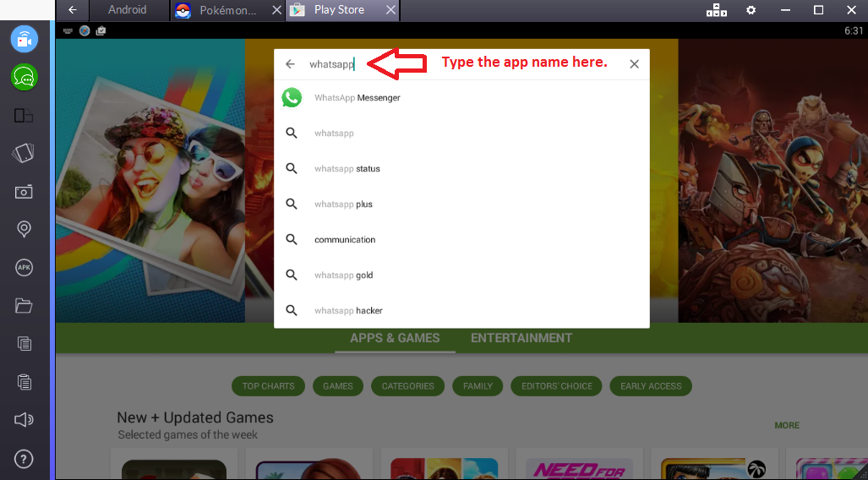This screenshot has height=480, width=868.
Task: Select WhatsApp Messenger suggestion
Action: 357,98
